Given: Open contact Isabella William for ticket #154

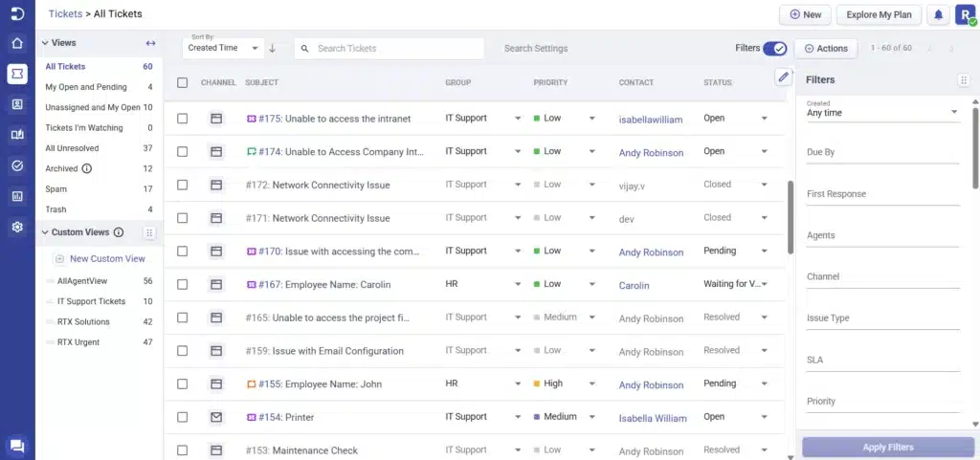Looking at the screenshot, I should [x=653, y=418].
